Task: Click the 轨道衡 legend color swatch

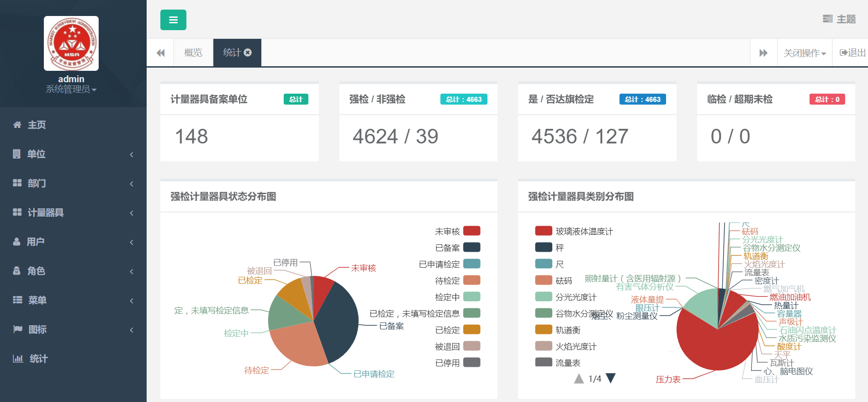Action: 544,330
